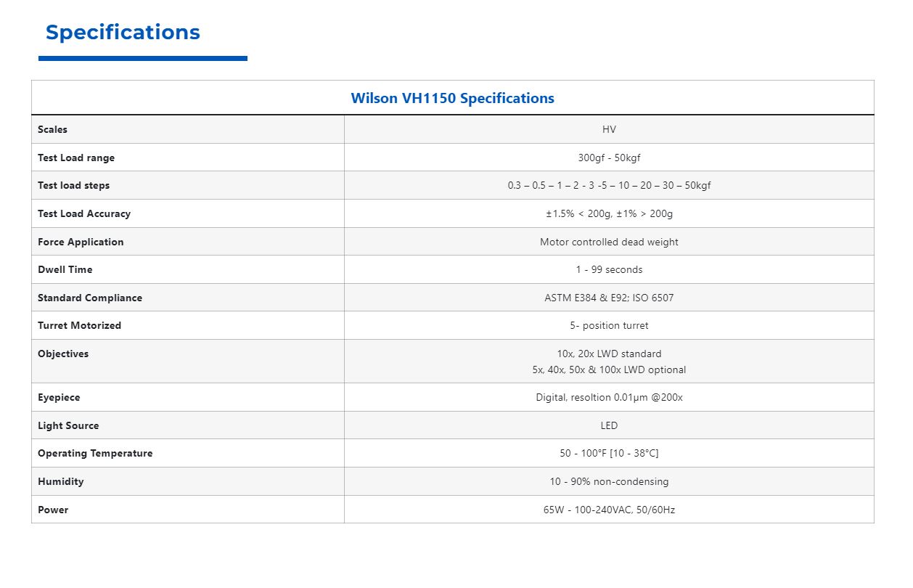The image size is (913, 588).
Task: Select the Scales row label
Action: pos(52,129)
